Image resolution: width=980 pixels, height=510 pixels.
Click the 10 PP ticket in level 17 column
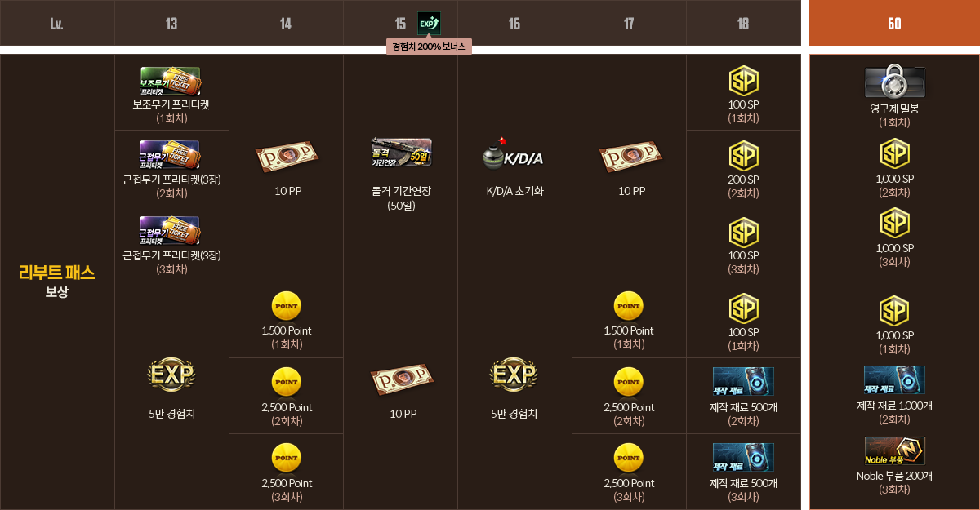(629, 157)
